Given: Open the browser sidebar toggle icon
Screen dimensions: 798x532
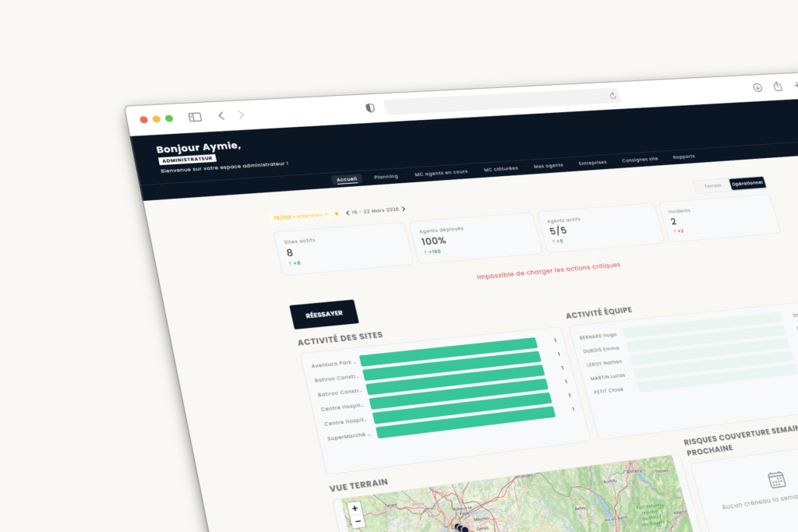Looking at the screenshot, I should click(194, 115).
